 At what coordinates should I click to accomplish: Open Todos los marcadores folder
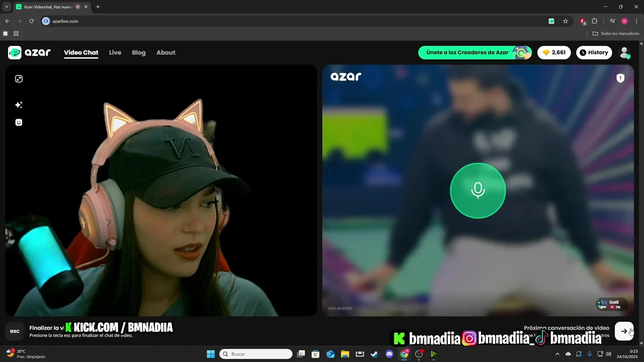pos(616,34)
